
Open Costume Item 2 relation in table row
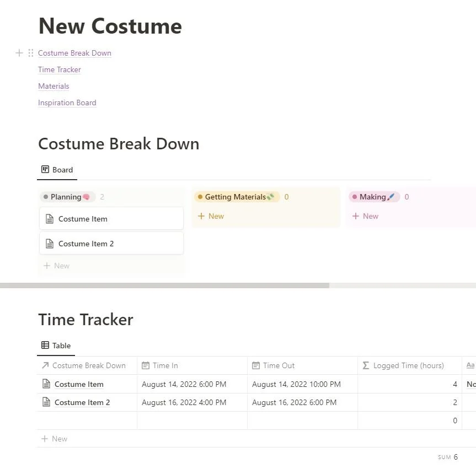click(x=82, y=402)
